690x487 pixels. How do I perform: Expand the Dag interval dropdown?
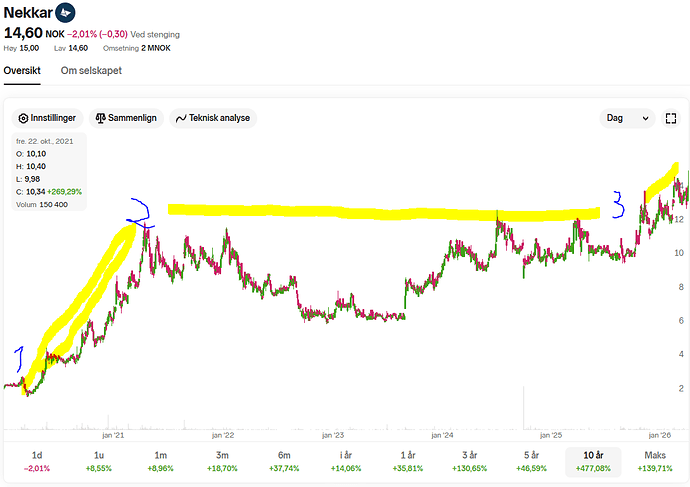tap(628, 118)
